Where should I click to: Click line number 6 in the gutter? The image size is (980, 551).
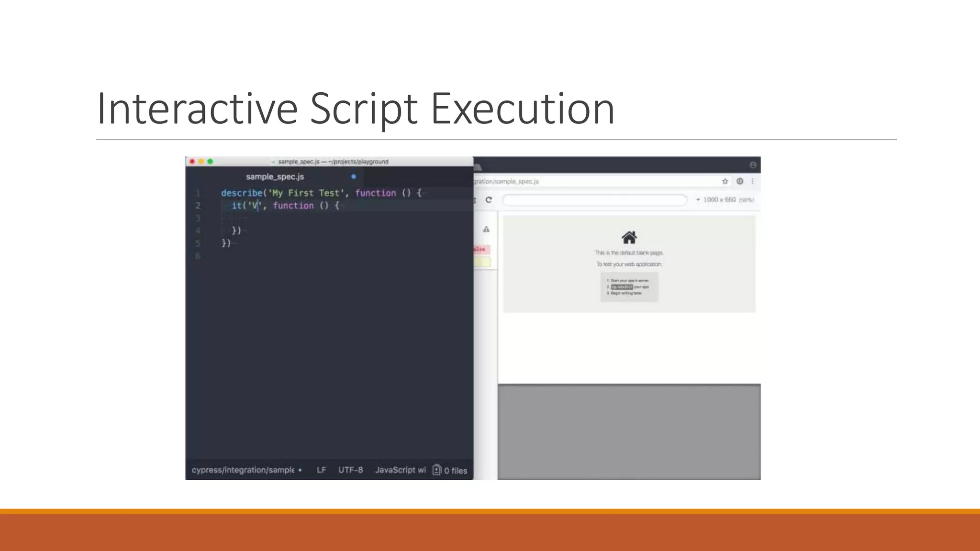pos(198,256)
